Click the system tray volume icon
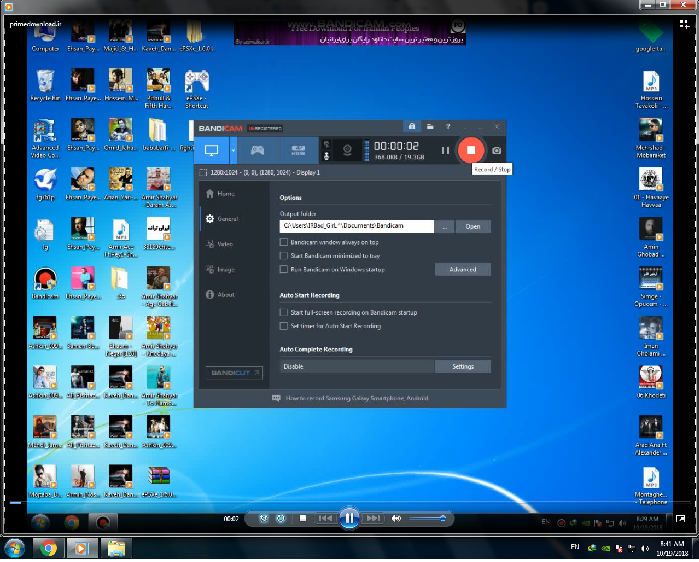The height and width of the screenshot is (562, 699). pos(645,548)
